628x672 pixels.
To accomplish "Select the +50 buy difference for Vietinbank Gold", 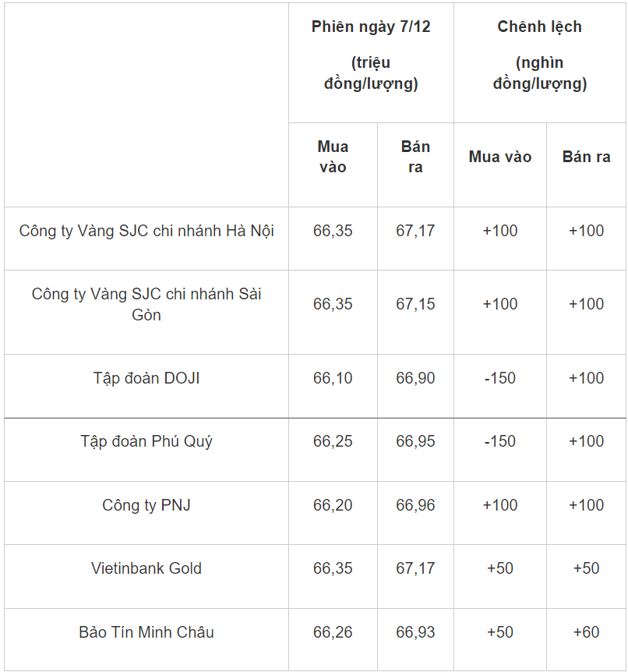I will [500, 568].
